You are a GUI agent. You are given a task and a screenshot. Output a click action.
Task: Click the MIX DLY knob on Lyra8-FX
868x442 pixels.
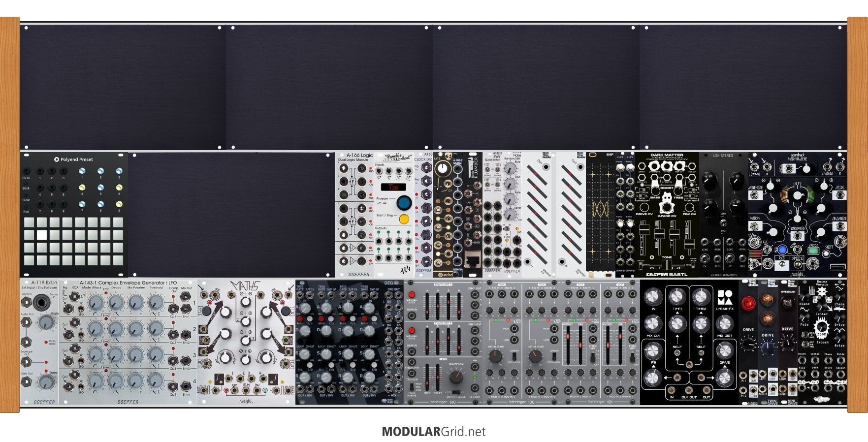(x=653, y=323)
